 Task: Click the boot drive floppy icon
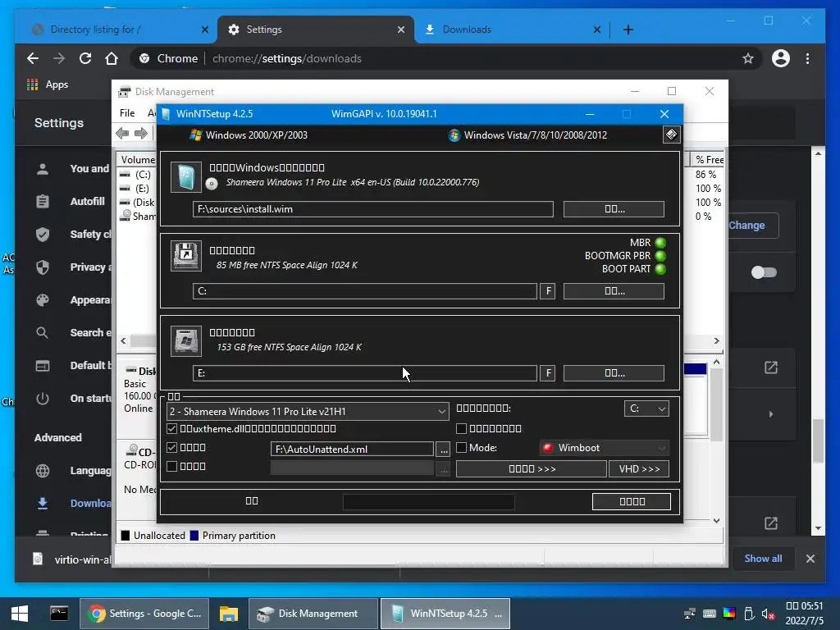point(186,256)
